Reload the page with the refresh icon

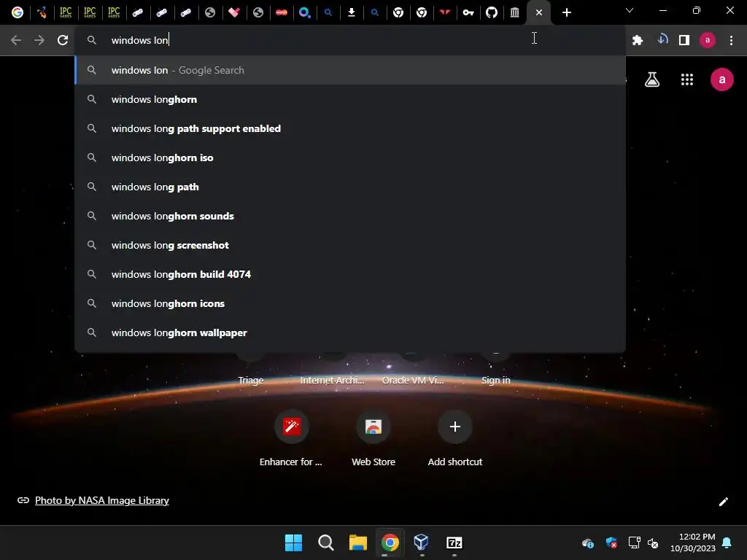click(x=63, y=40)
